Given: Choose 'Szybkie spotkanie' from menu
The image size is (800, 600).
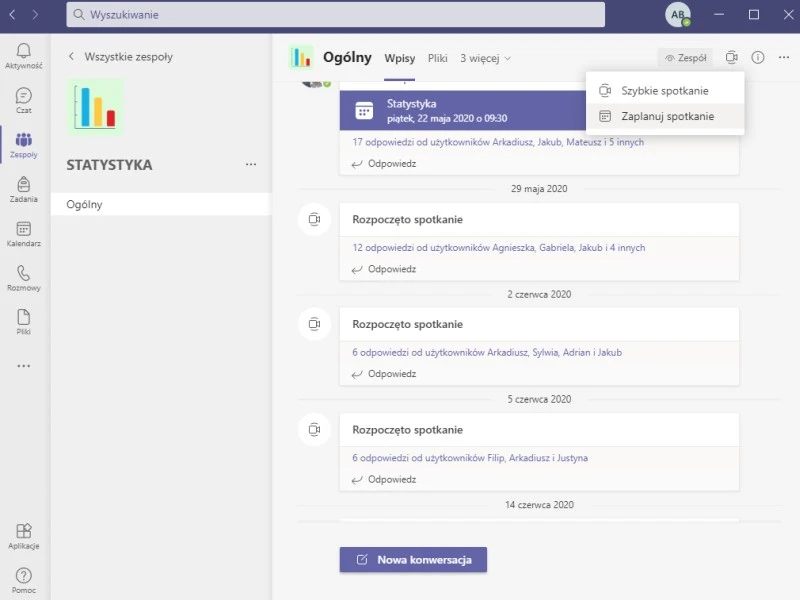Looking at the screenshot, I should [665, 90].
